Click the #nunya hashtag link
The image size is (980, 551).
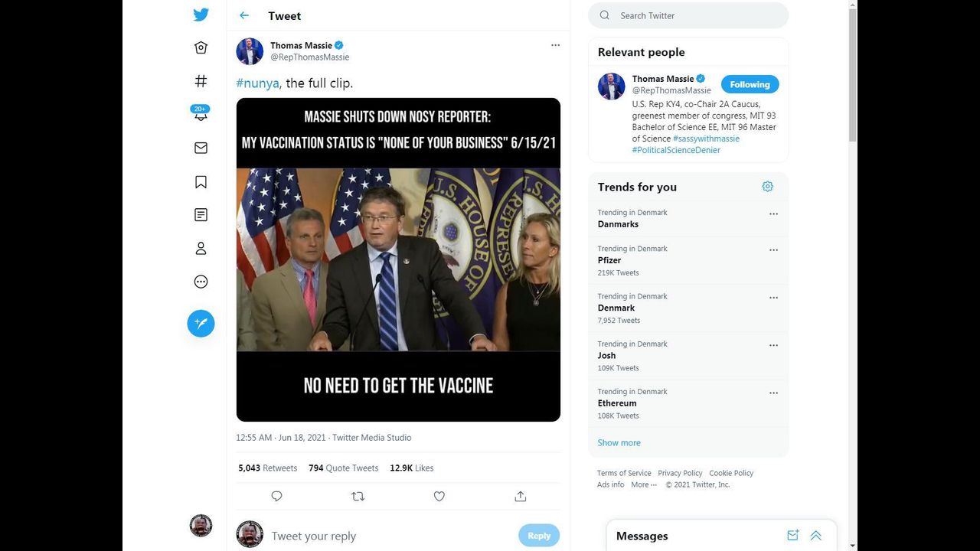257,83
